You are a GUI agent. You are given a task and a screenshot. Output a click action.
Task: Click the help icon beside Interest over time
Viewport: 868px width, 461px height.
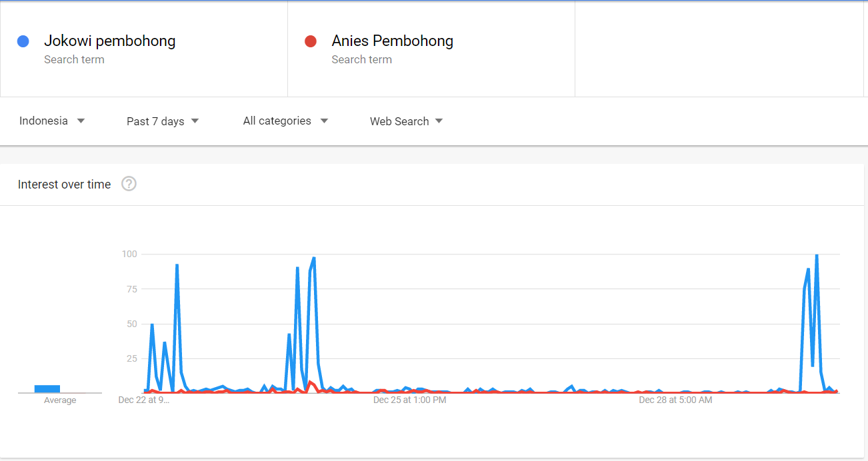click(129, 184)
